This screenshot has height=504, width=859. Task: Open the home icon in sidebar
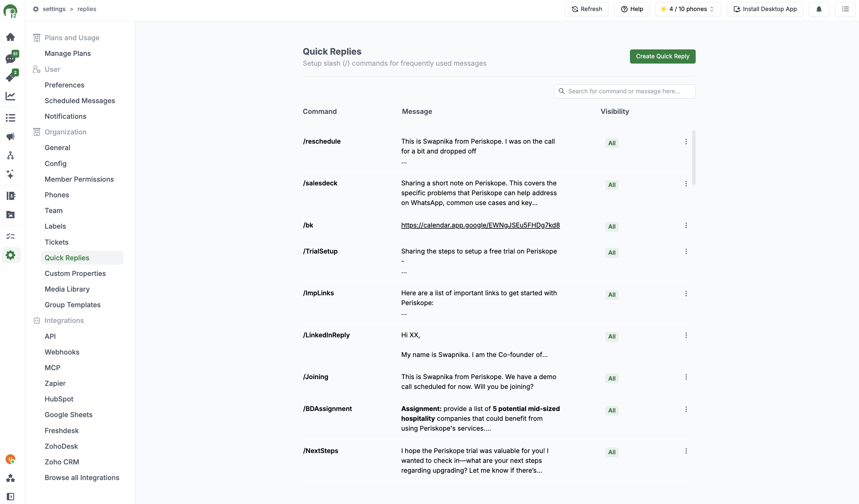10,37
